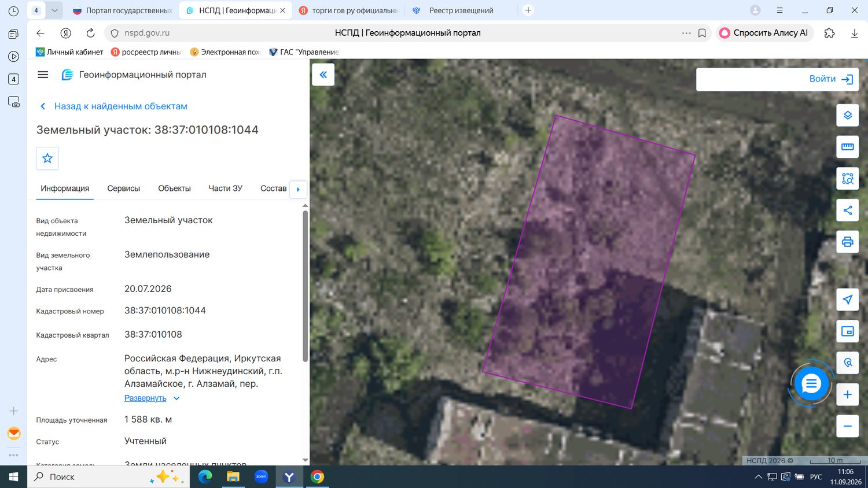Show hidden system tray icons

click(758, 477)
